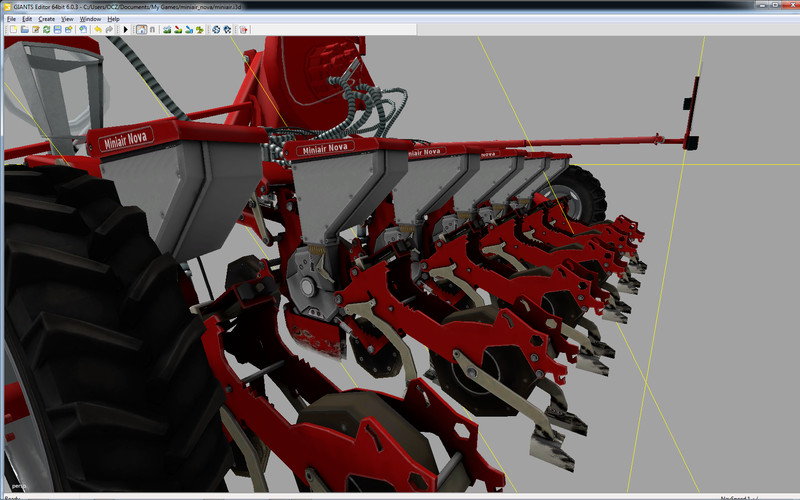This screenshot has width=800, height=500.
Task: Click the New scene toolbar icon
Action: (x=13, y=30)
